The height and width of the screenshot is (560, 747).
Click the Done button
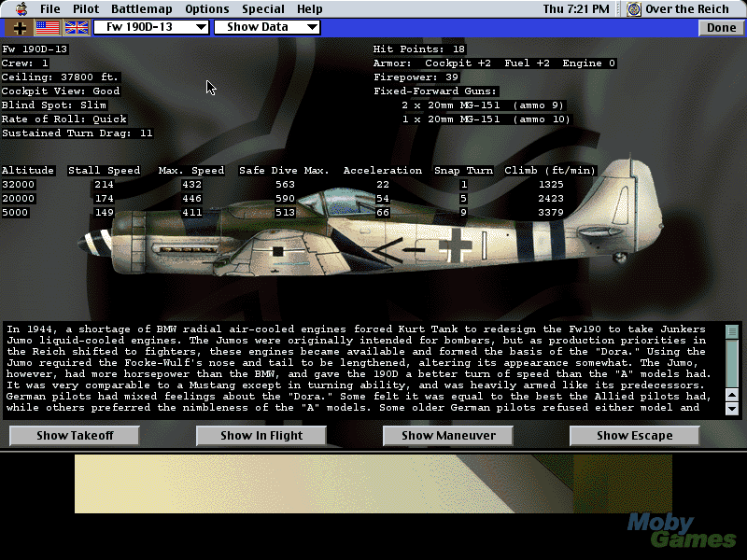721,28
